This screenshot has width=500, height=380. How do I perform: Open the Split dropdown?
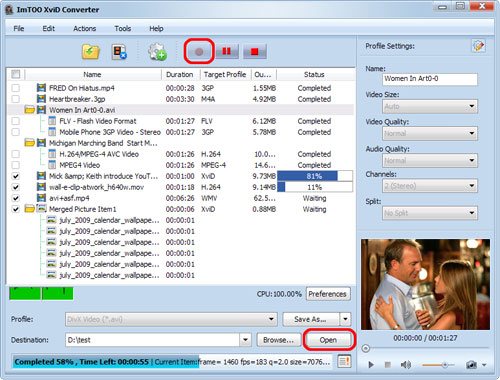[430, 213]
